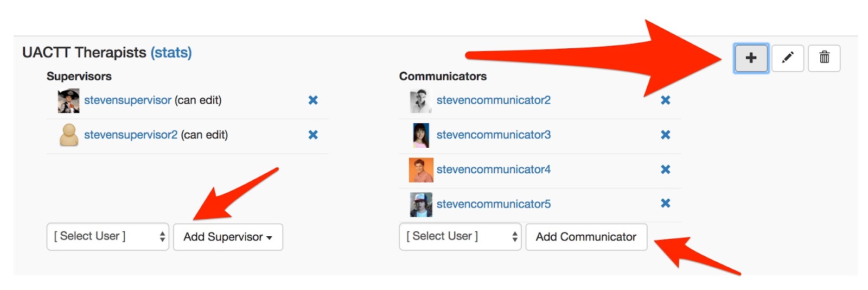Image resolution: width=868 pixels, height=290 pixels.
Task: Remove stevensupervisor with the X icon
Action: pos(313,100)
